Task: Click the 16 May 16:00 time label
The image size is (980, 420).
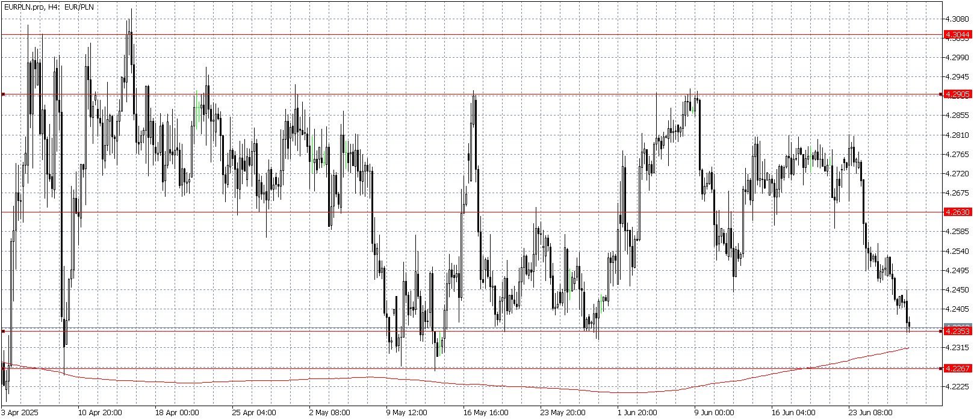Action: [x=485, y=413]
